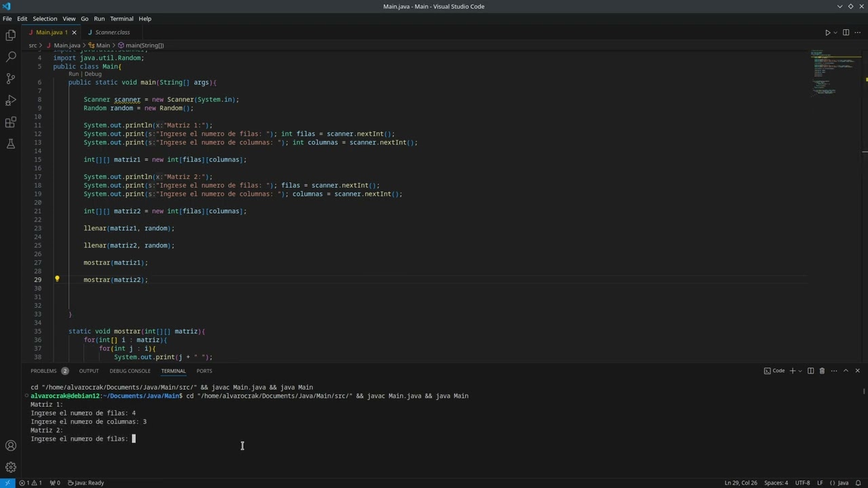This screenshot has width=868, height=488.
Task: Switch to the Problems panel tab
Action: click(x=50, y=371)
